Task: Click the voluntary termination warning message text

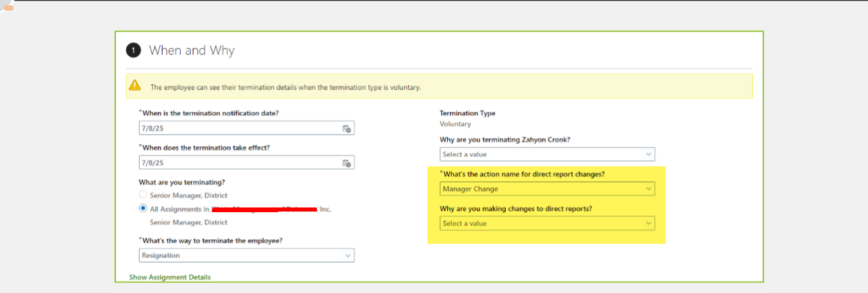Action: pos(285,87)
